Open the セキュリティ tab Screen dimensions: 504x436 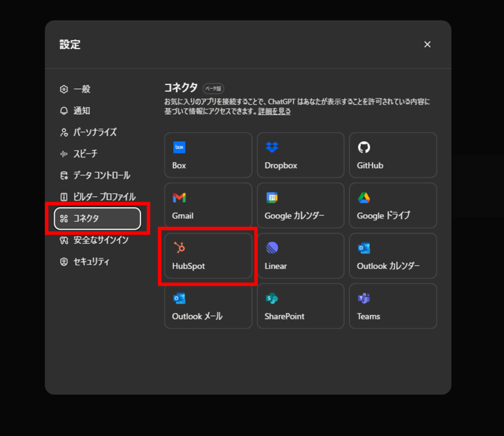pos(97,262)
